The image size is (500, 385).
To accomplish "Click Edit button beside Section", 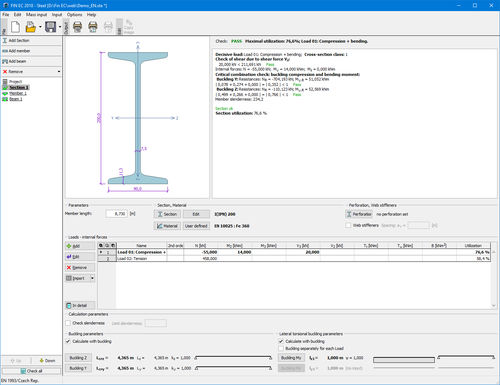I will point(196,214).
